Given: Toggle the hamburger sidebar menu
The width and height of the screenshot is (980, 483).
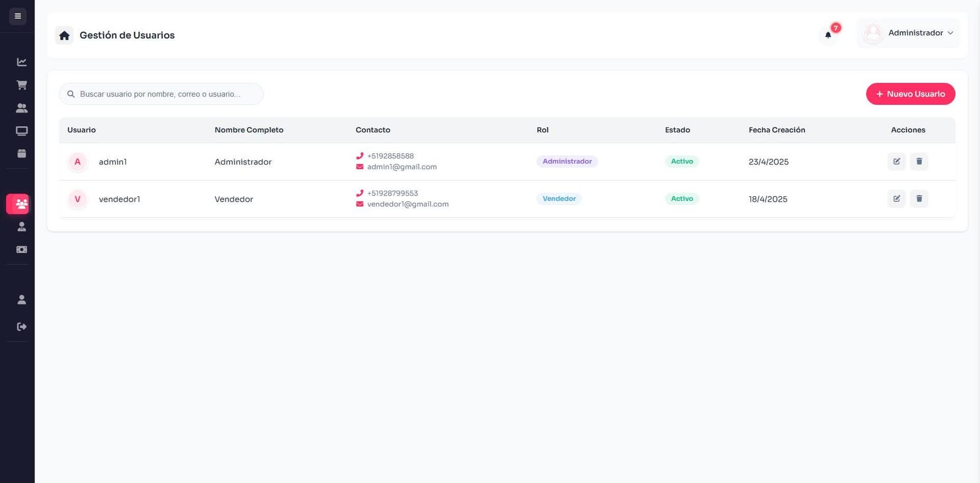Looking at the screenshot, I should click(x=18, y=16).
